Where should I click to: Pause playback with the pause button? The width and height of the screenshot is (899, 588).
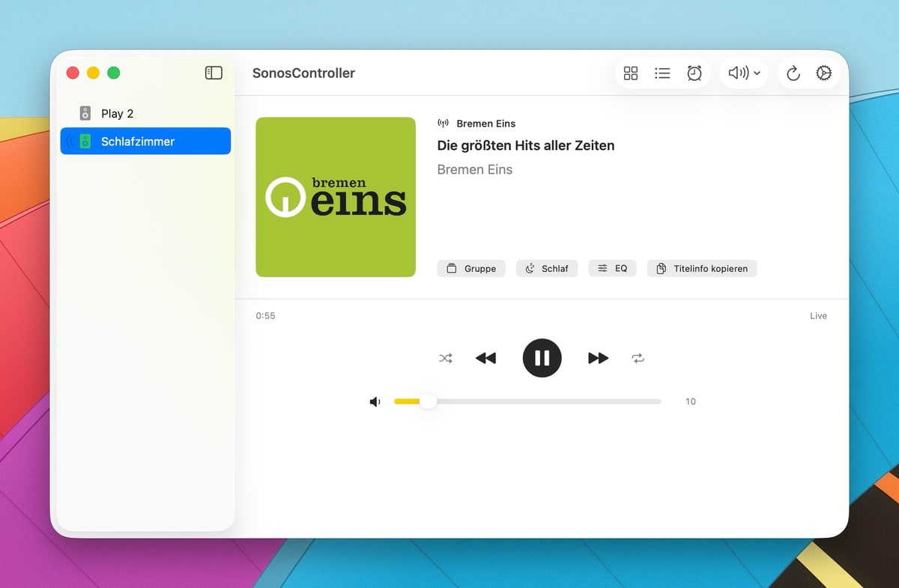point(542,358)
